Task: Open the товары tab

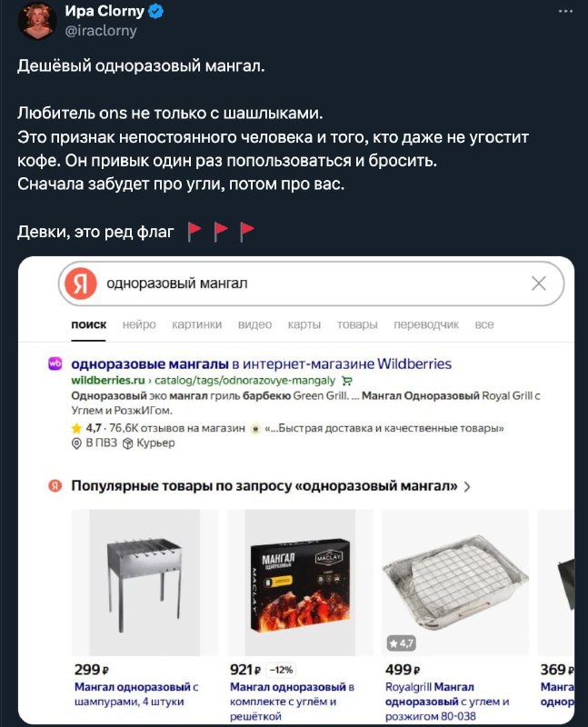Action: coord(357,324)
